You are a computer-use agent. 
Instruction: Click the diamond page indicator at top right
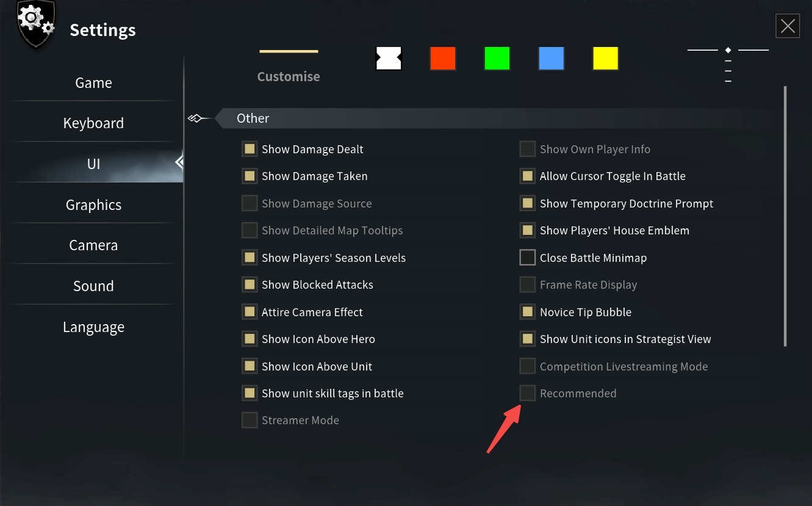728,50
